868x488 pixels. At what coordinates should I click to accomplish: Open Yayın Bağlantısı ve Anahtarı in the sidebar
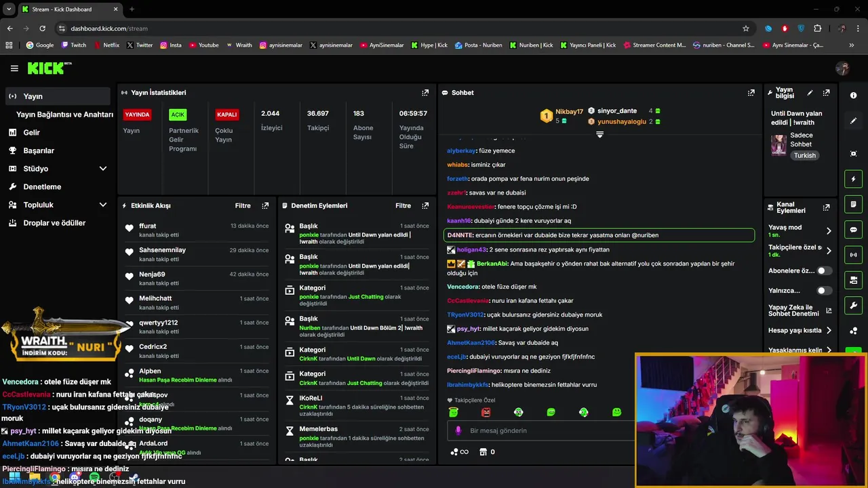pos(64,115)
